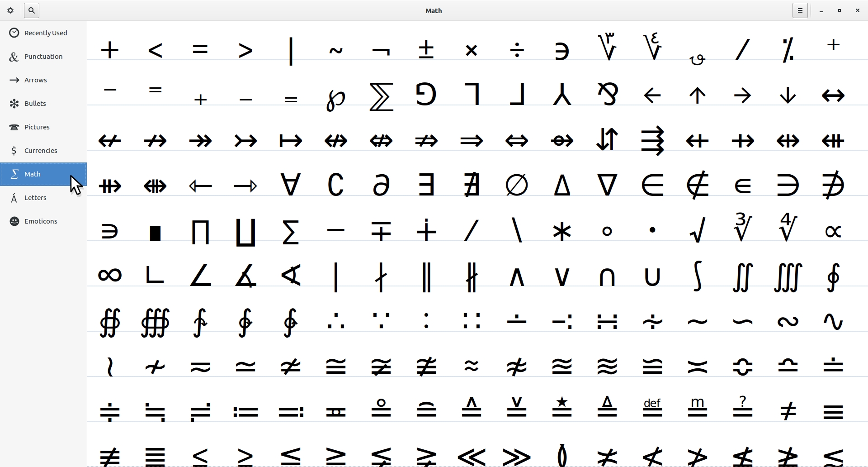Choose the empty set symbol
Image resolution: width=868 pixels, height=467 pixels.
pos(517,185)
